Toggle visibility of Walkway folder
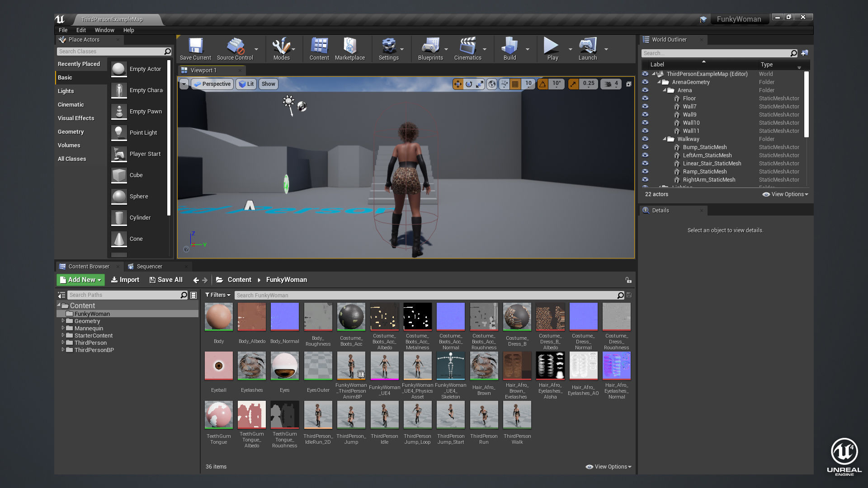The width and height of the screenshot is (868, 488). (645, 139)
